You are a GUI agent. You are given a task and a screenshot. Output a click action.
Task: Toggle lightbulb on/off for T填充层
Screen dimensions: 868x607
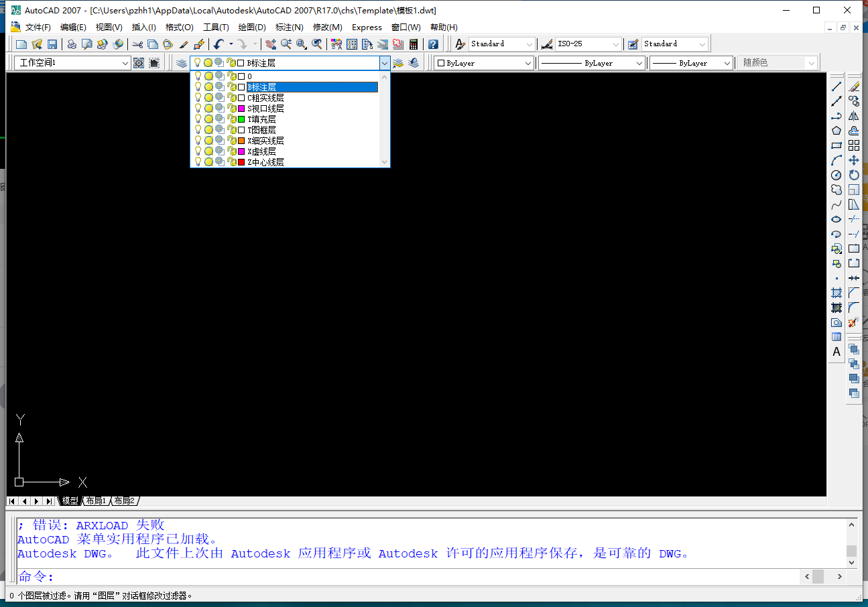198,119
